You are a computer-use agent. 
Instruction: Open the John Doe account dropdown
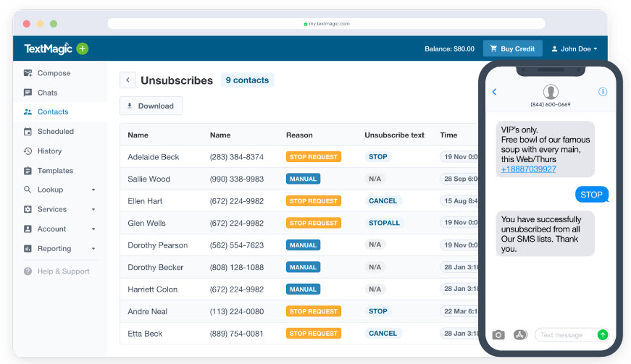(x=574, y=48)
